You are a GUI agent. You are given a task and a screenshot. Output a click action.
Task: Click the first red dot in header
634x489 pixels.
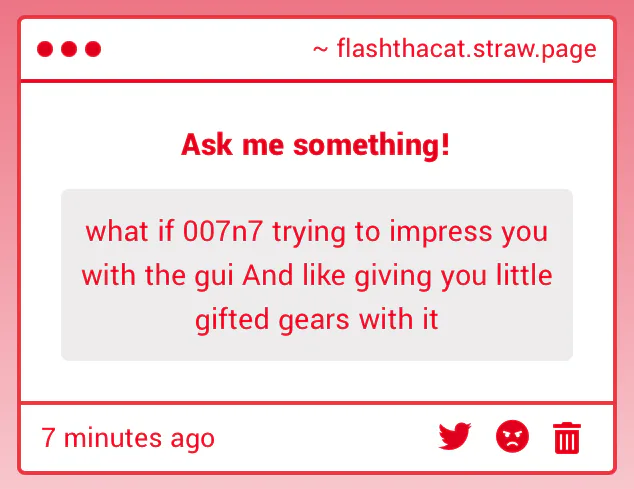pyautogui.click(x=45, y=49)
